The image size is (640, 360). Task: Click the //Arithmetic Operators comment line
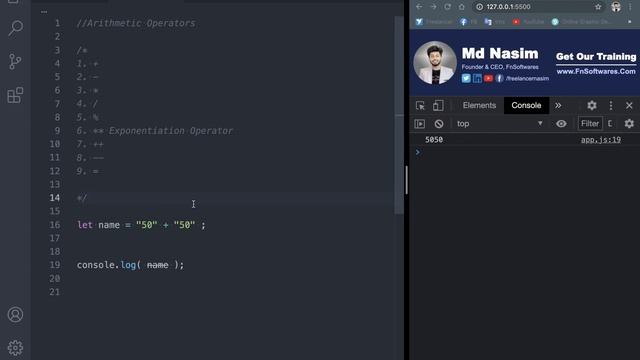pyautogui.click(x=136, y=23)
